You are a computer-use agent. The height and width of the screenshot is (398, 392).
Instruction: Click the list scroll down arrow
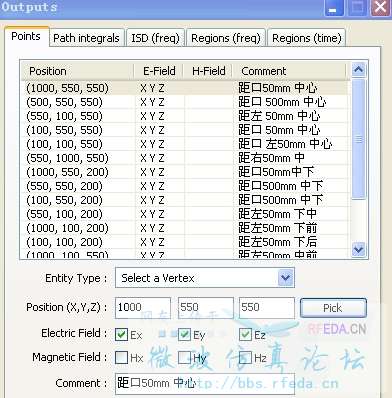pyautogui.click(x=358, y=249)
